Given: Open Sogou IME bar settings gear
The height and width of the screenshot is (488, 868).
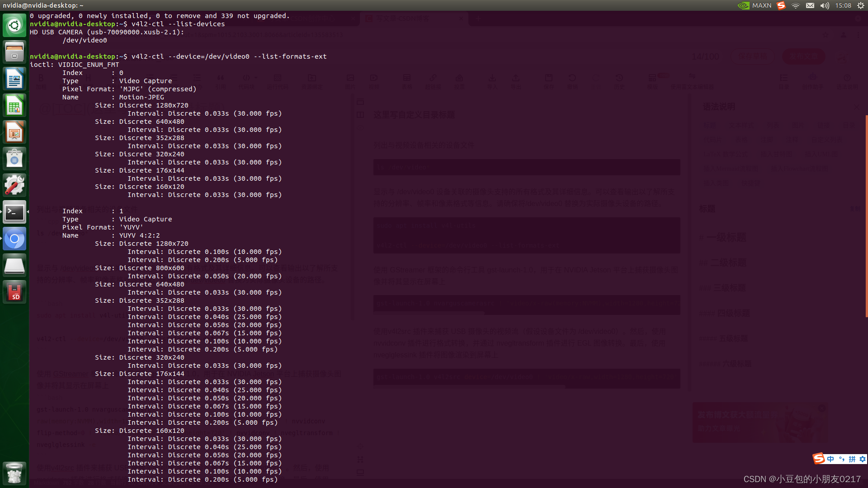Looking at the screenshot, I should (863, 459).
